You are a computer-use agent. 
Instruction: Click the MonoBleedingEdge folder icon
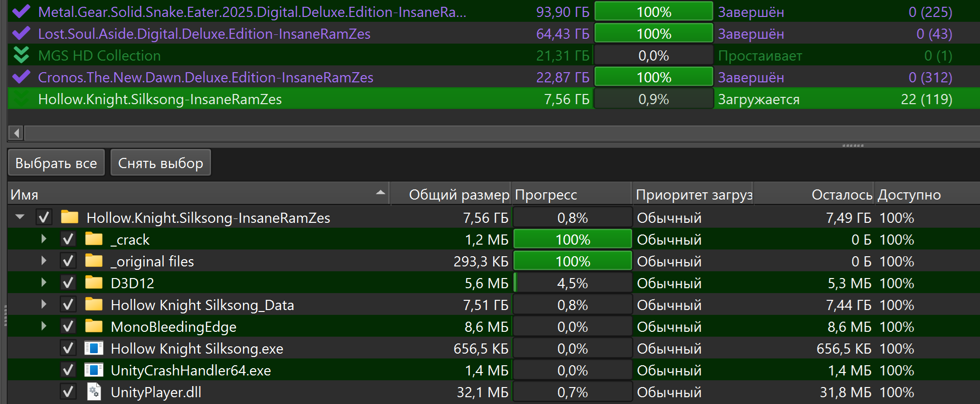[x=94, y=326]
